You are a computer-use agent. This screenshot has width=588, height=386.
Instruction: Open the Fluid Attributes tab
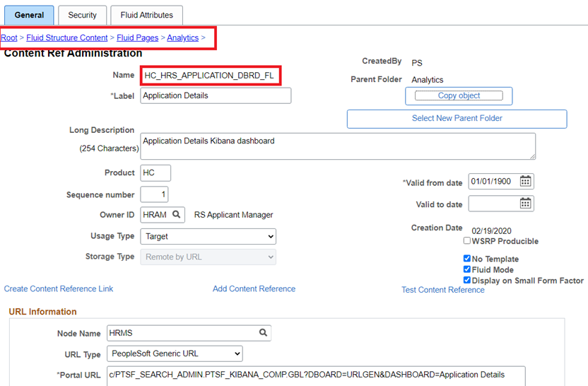tap(146, 15)
